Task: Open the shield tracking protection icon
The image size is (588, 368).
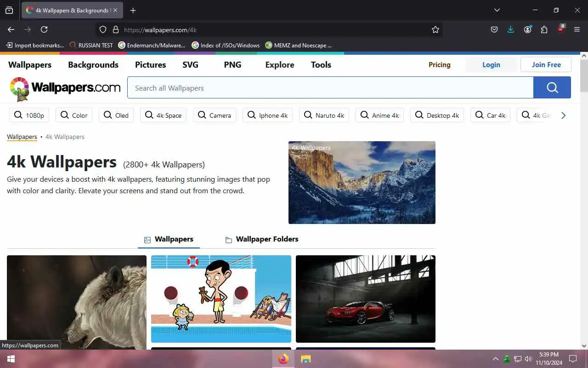Action: pos(103,29)
